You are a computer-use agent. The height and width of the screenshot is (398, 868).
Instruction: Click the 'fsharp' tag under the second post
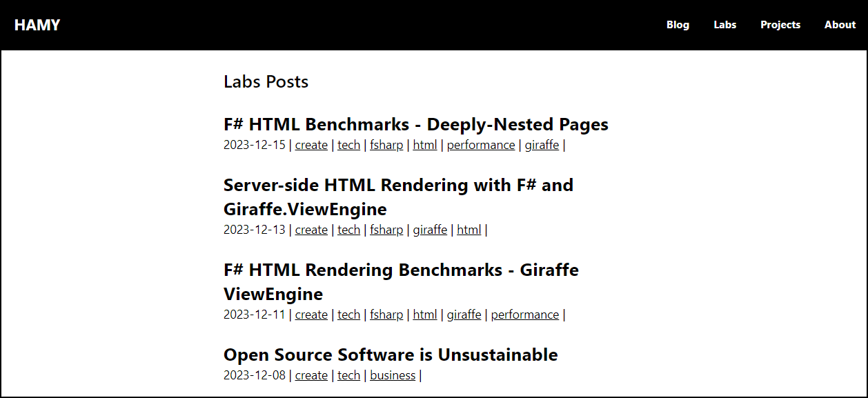coord(386,230)
